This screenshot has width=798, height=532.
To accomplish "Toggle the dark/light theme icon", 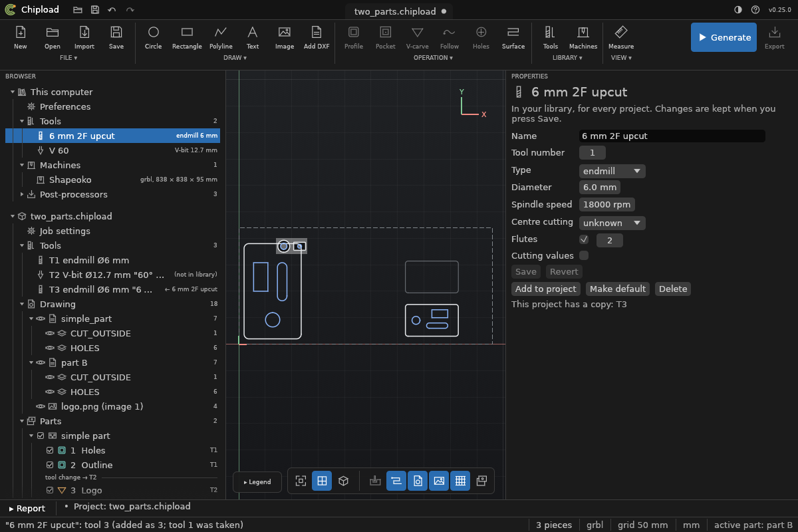I will pos(738,10).
